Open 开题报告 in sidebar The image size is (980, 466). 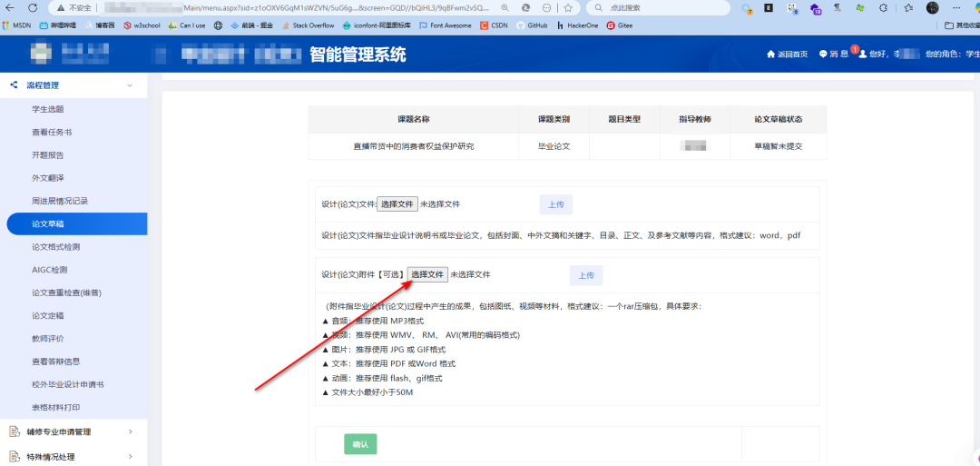tap(47, 155)
